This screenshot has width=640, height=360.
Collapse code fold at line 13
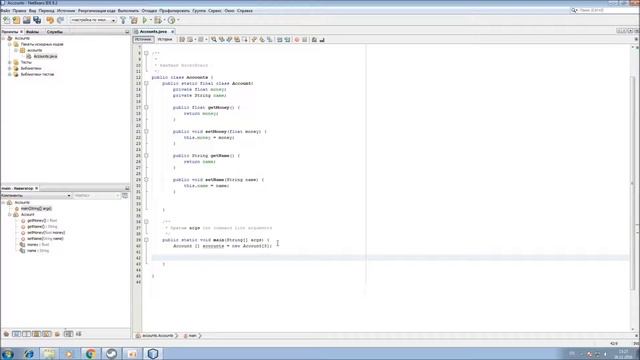pyautogui.click(x=146, y=83)
